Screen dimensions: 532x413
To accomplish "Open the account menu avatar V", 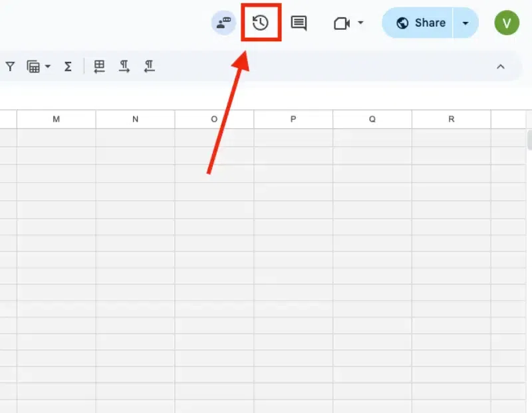I will (507, 23).
